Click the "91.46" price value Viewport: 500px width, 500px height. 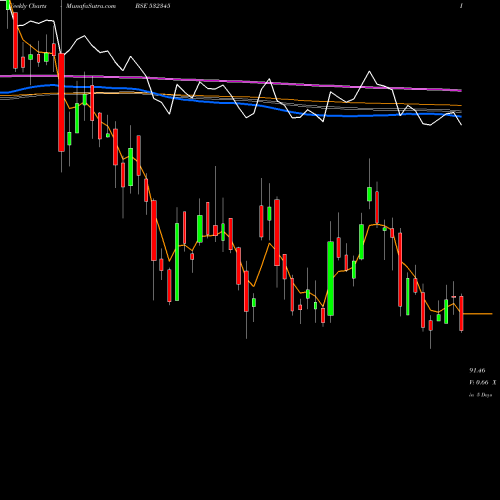click(477, 370)
